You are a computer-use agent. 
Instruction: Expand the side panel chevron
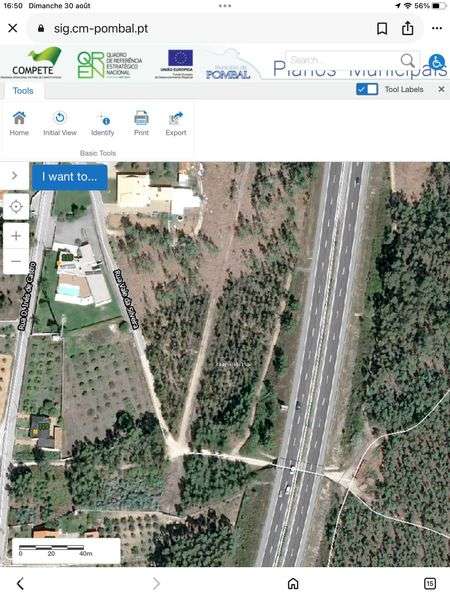point(15,176)
